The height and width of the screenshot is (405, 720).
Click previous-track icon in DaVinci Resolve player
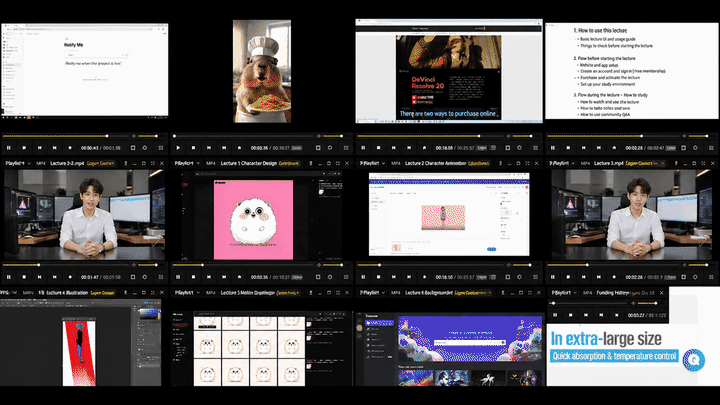point(394,148)
